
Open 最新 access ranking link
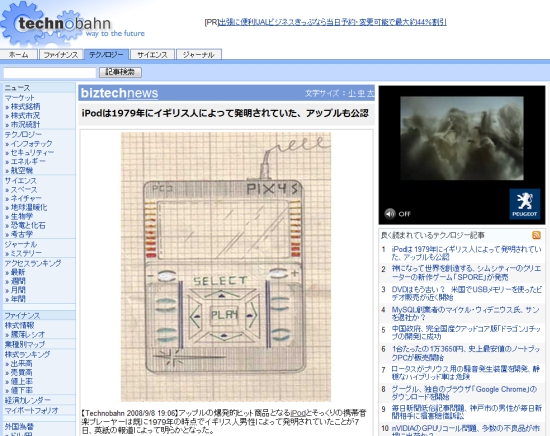18,272
